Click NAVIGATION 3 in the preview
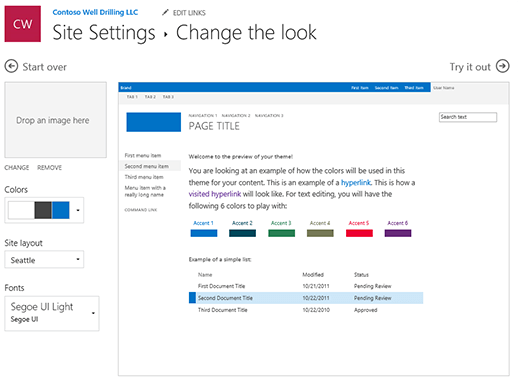Viewport: 518px width, 384px height. click(x=269, y=116)
